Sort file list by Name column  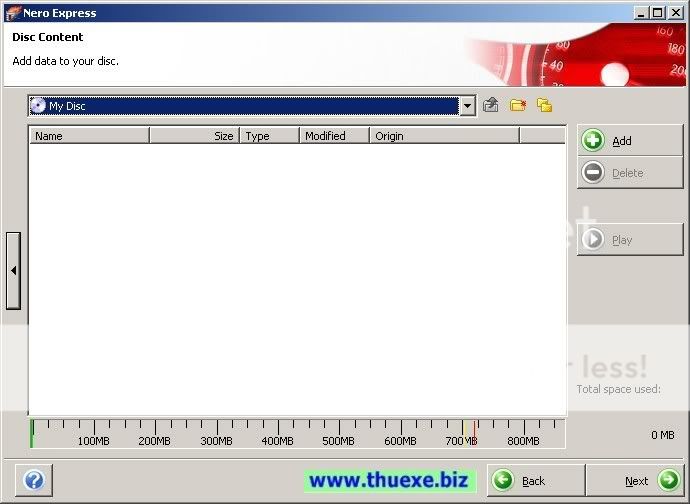[x=89, y=136]
